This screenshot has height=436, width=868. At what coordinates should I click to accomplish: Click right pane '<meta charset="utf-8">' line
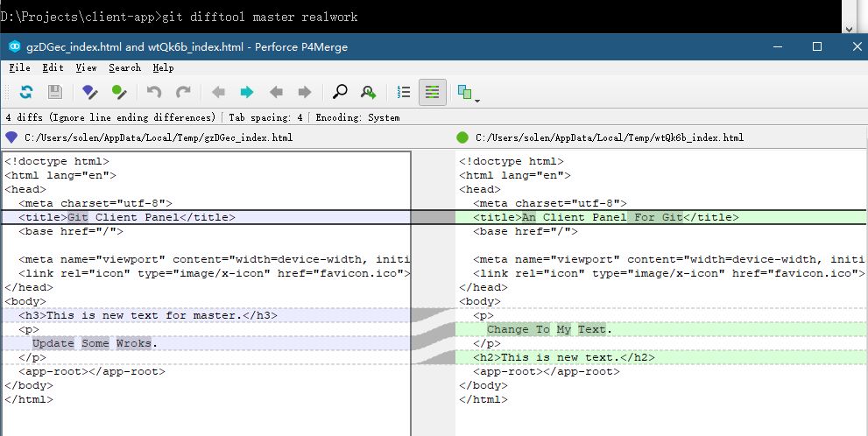click(x=550, y=204)
